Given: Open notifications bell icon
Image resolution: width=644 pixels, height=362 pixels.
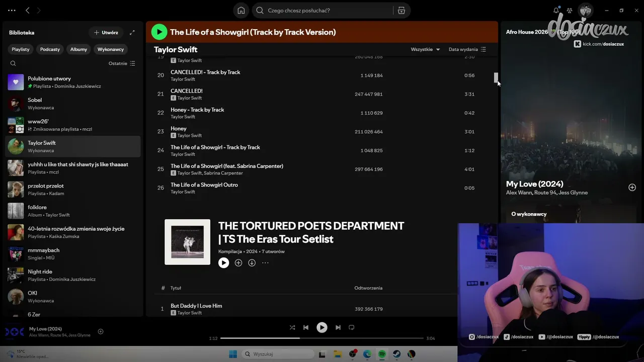Looking at the screenshot, I should click(556, 10).
